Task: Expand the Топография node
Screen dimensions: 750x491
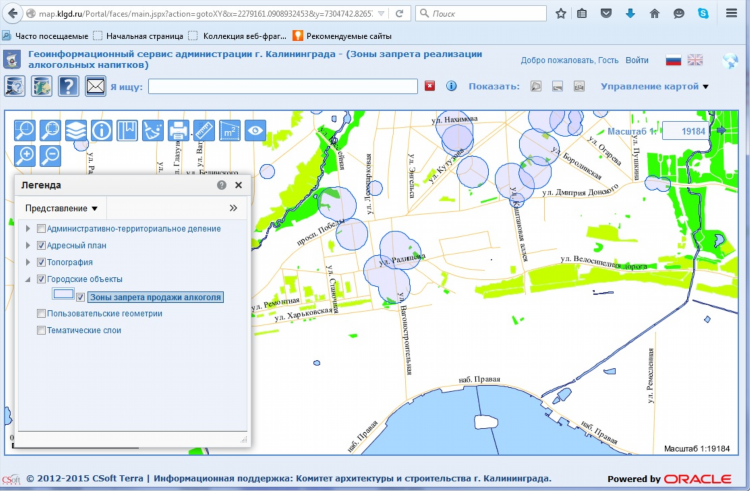Action: 28,262
